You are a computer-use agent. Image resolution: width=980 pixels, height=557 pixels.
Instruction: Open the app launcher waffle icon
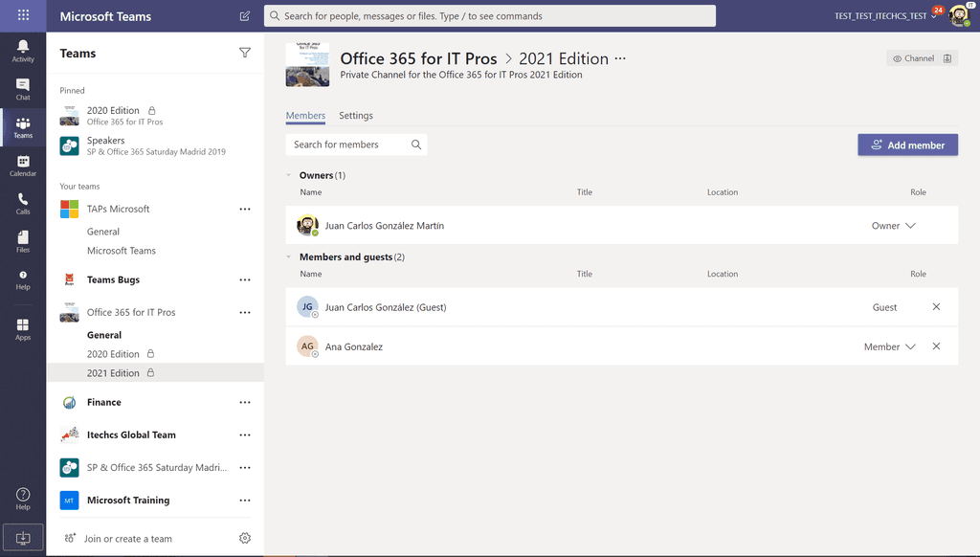tap(23, 16)
